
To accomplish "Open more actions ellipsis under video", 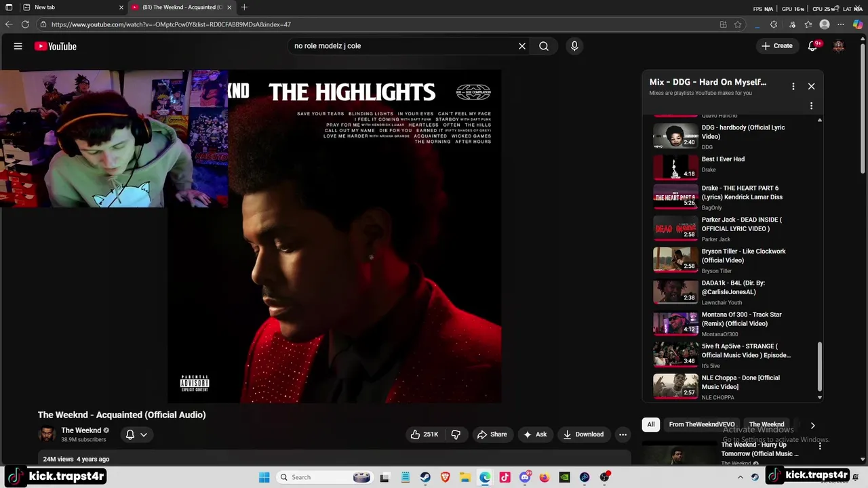I will (x=623, y=434).
